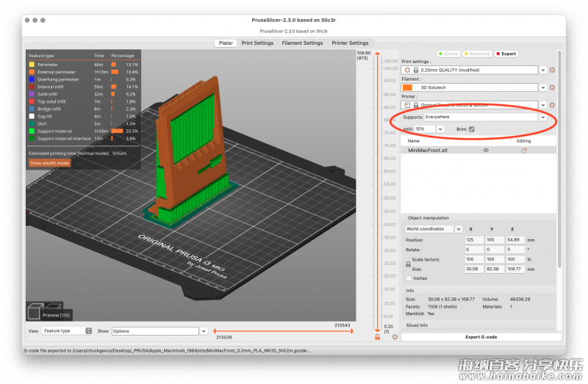
Task: Open the Print Settings tab
Action: coord(257,43)
